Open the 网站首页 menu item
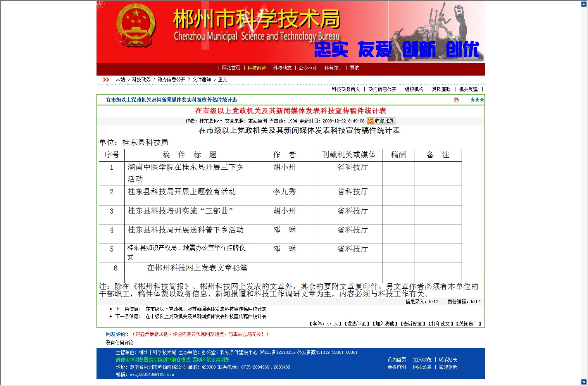The height and width of the screenshot is (386, 588). pyautogui.click(x=231, y=68)
